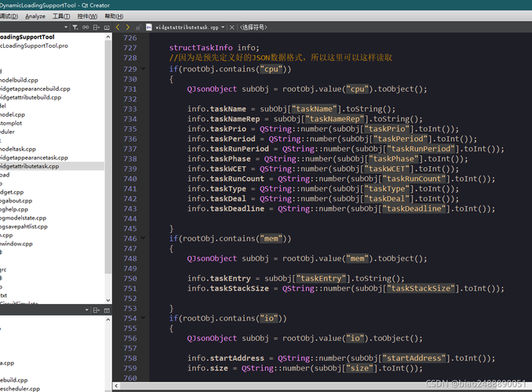
Task: Open the widgetattributetask.cpp document dropdown
Action: click(223, 27)
